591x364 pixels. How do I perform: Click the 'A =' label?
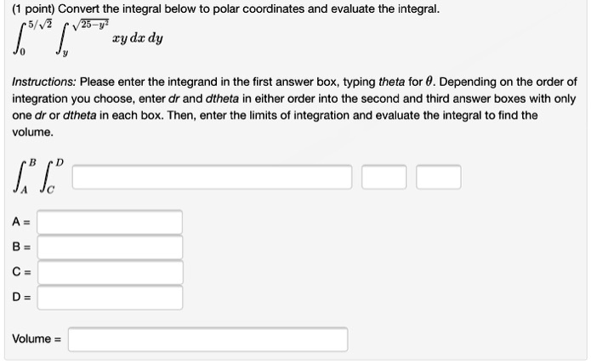[x=21, y=222]
